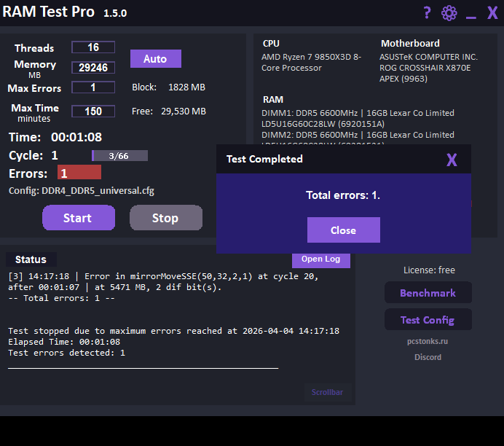Click the Time 00:01:08 readout
The width and height of the screenshot is (504, 446).
coord(55,137)
